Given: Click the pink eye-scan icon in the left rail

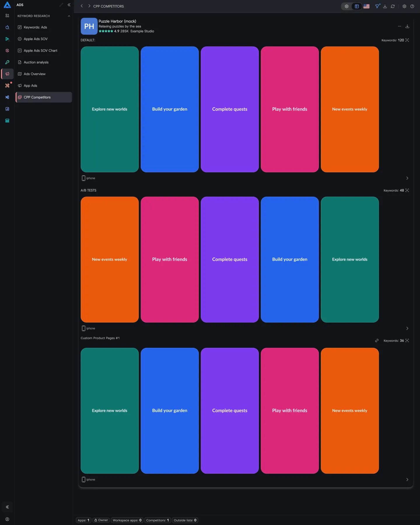Looking at the screenshot, I should pyautogui.click(x=7, y=50).
